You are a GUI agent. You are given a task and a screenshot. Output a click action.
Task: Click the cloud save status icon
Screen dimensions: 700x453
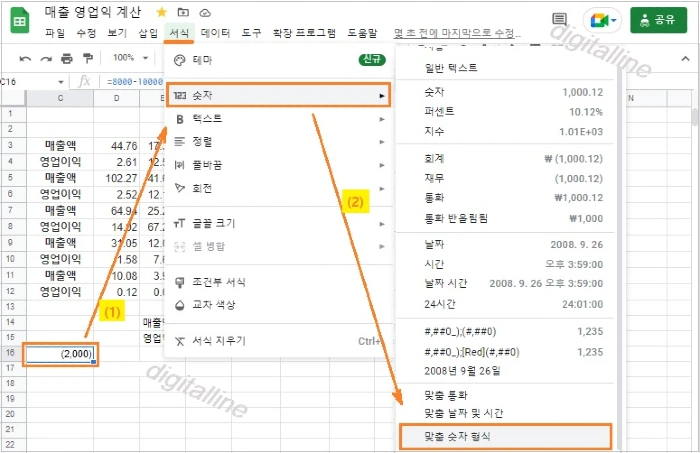click(205, 12)
